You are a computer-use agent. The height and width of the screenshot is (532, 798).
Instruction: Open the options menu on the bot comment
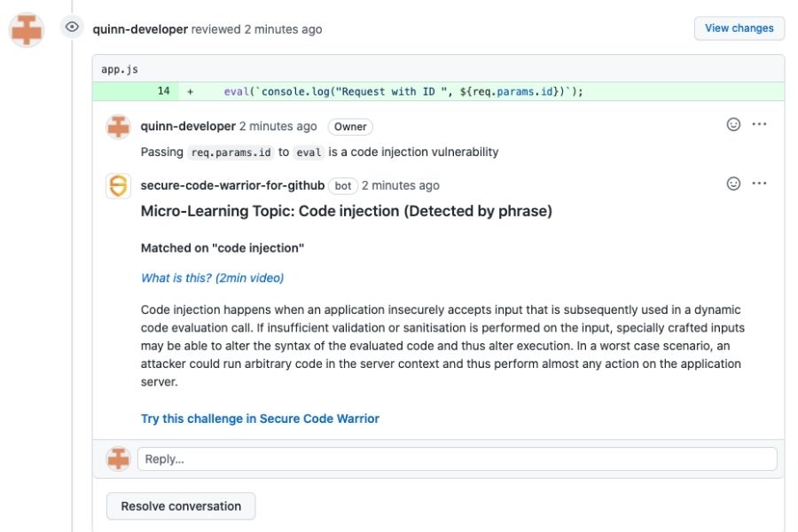click(759, 184)
